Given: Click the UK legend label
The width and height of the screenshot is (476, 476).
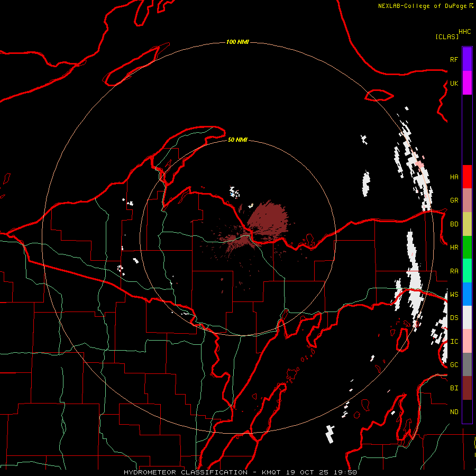Looking at the screenshot, I should pos(454,83).
